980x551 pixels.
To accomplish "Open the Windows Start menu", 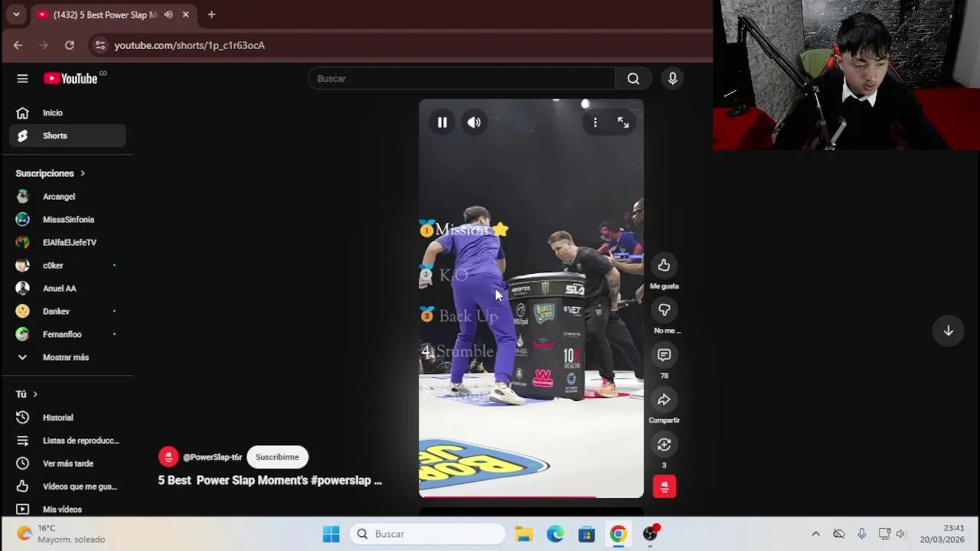I will click(331, 534).
